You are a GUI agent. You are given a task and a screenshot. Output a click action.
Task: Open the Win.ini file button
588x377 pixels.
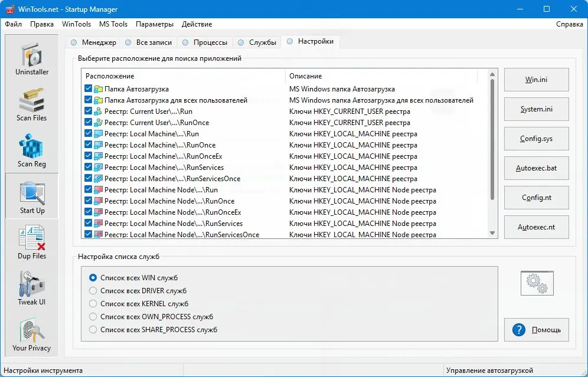[536, 80]
